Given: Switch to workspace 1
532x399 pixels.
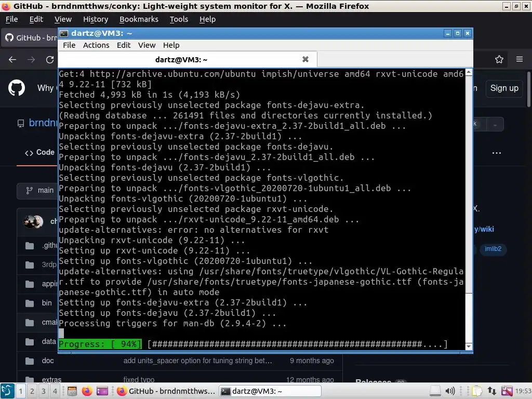Looking at the screenshot, I should [x=21, y=391].
